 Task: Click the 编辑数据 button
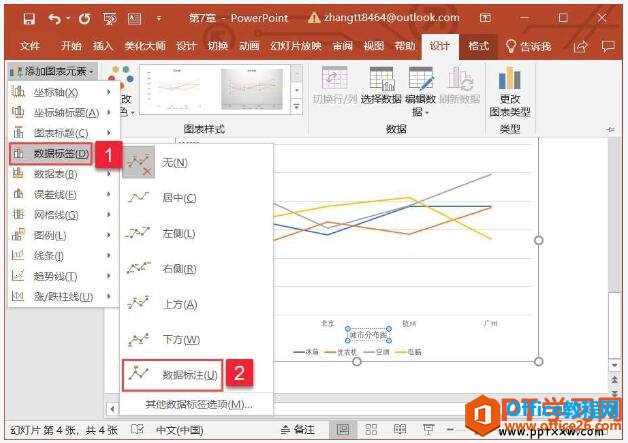coord(420,91)
